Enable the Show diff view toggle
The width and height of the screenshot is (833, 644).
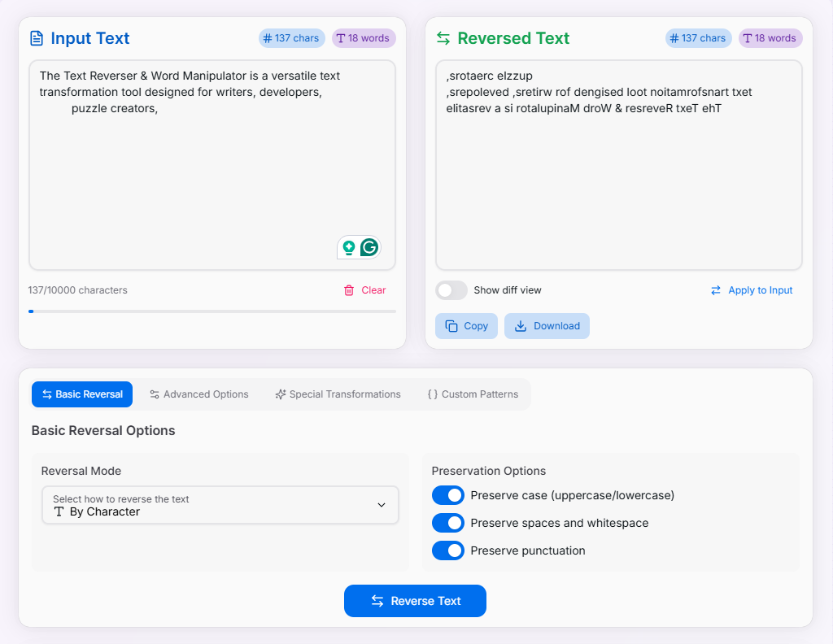point(451,289)
